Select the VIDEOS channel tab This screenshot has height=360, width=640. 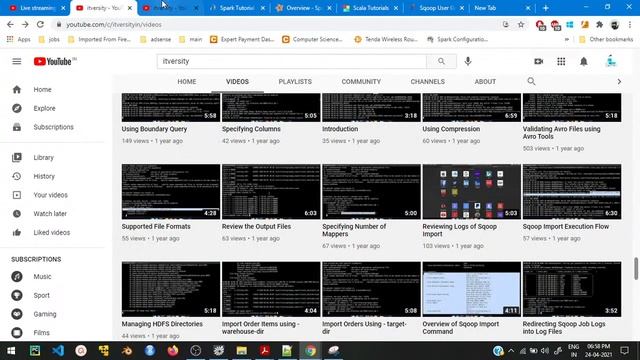[x=237, y=82]
